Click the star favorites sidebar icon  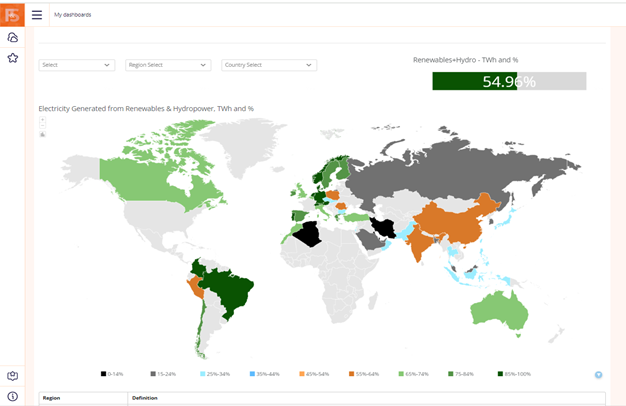point(12,58)
